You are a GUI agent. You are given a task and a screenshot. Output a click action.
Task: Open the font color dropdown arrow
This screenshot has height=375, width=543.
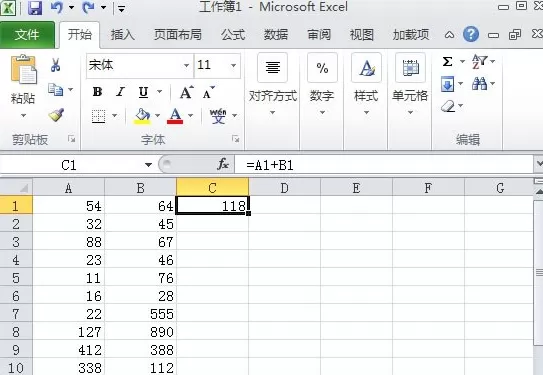190,116
